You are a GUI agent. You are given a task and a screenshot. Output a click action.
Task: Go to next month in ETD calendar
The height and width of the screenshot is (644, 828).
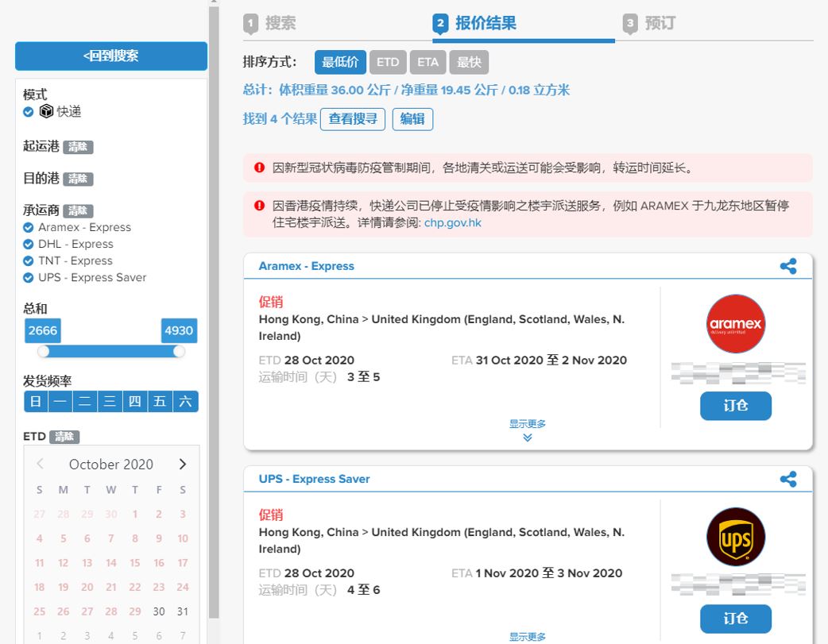[x=183, y=464]
